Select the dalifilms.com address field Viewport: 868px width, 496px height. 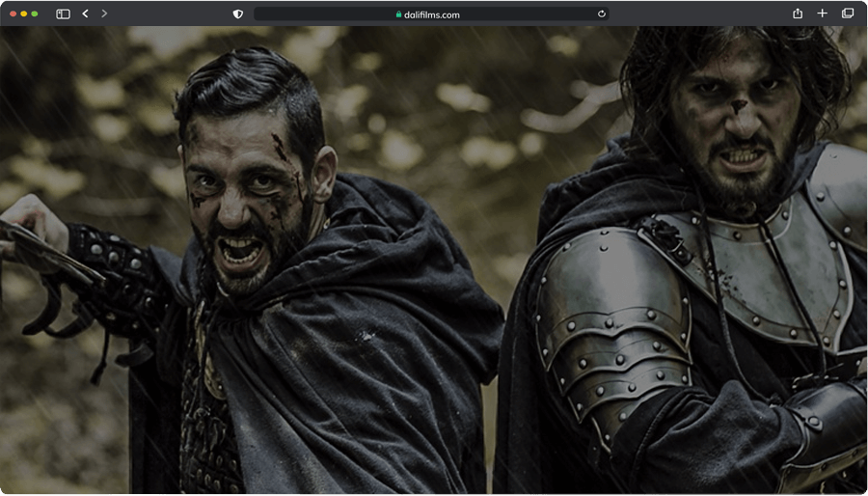click(x=431, y=14)
